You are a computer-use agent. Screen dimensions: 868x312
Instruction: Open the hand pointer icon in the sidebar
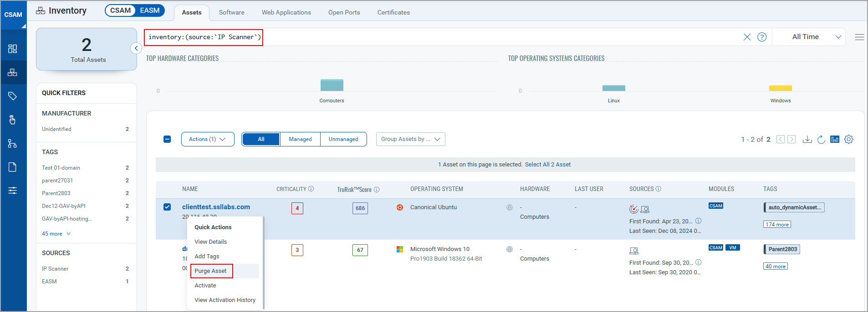(13, 120)
